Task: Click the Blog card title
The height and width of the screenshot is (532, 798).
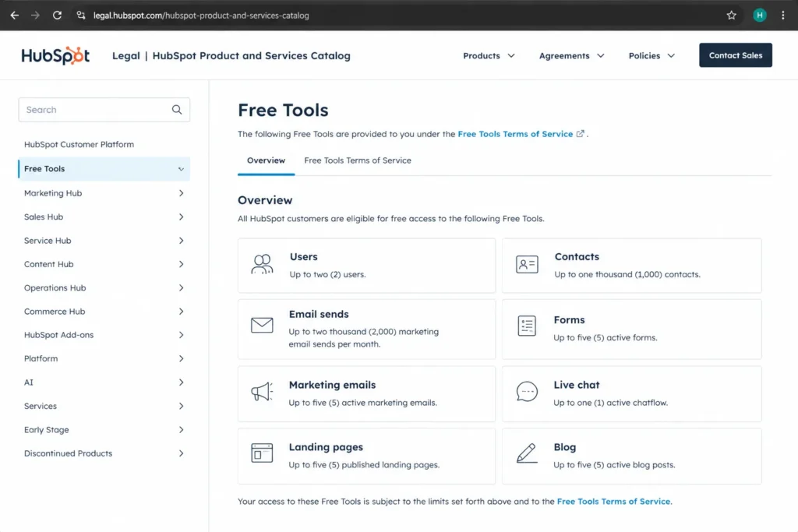Action: point(565,447)
